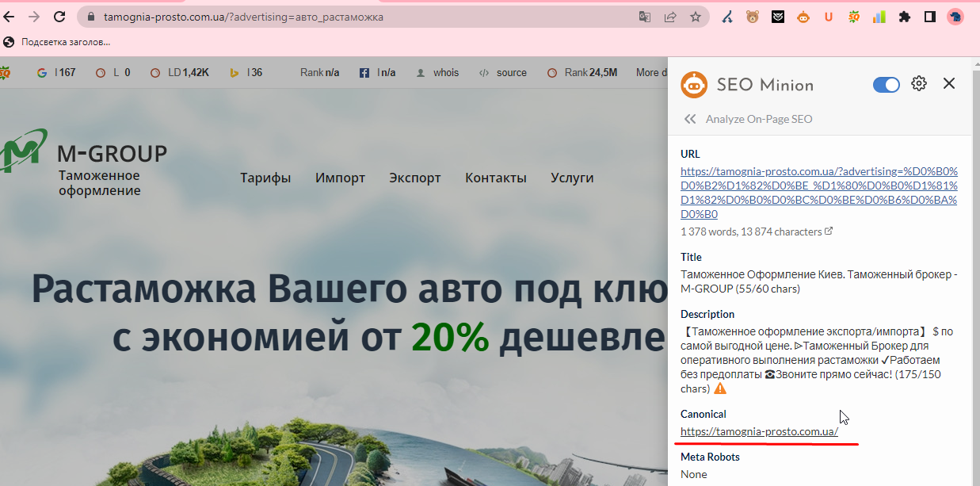Image resolution: width=980 pixels, height=486 pixels.
Task: Click Rank n/a in SEOquake bar
Action: pyautogui.click(x=319, y=72)
